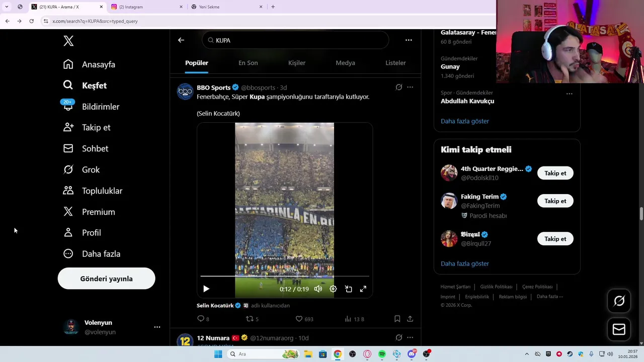
Task: Follow 4th Quarter Reggie account
Action: (555, 173)
